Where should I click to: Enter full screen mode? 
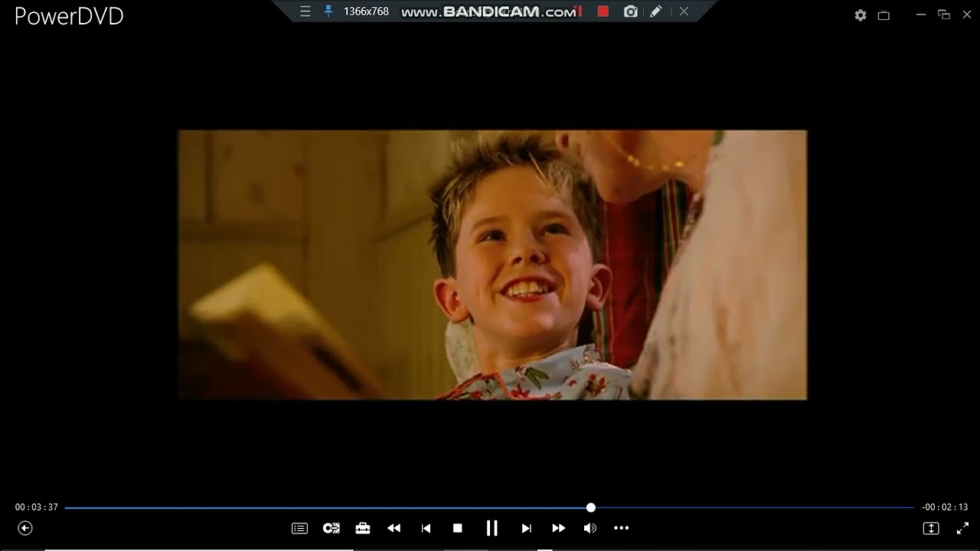click(963, 528)
